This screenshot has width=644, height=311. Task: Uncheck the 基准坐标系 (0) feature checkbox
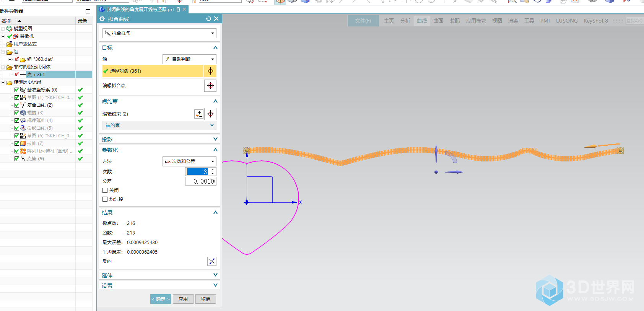pos(17,90)
